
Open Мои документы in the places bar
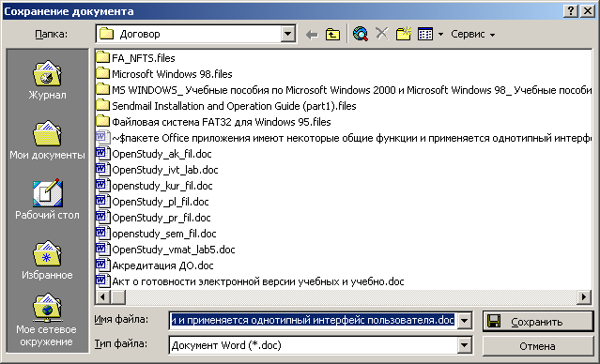click(x=47, y=141)
